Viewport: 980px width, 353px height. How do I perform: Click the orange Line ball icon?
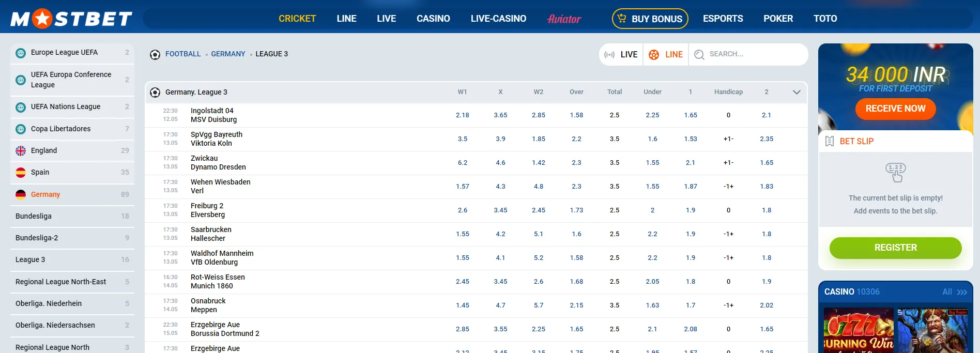coord(654,55)
